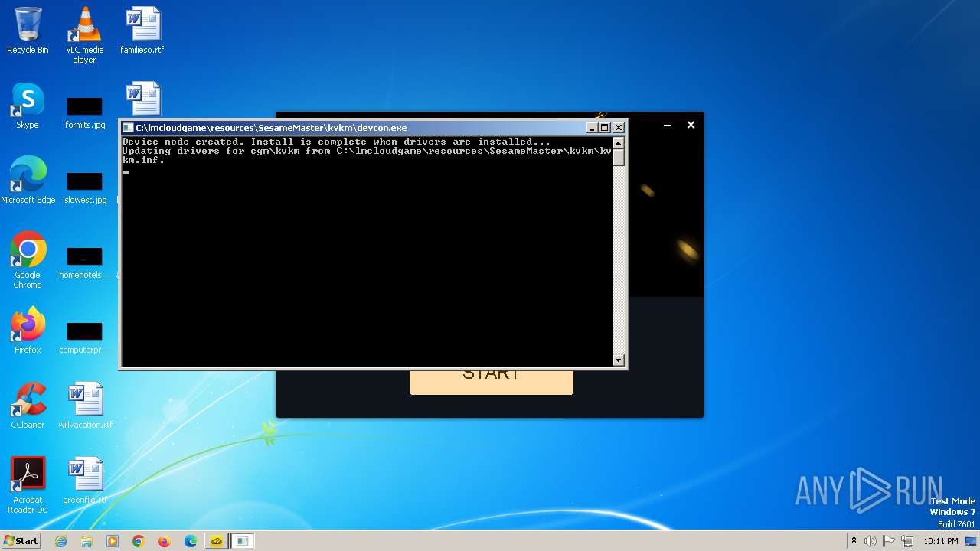
Task: Click the Show desktop button
Action: coord(972,541)
